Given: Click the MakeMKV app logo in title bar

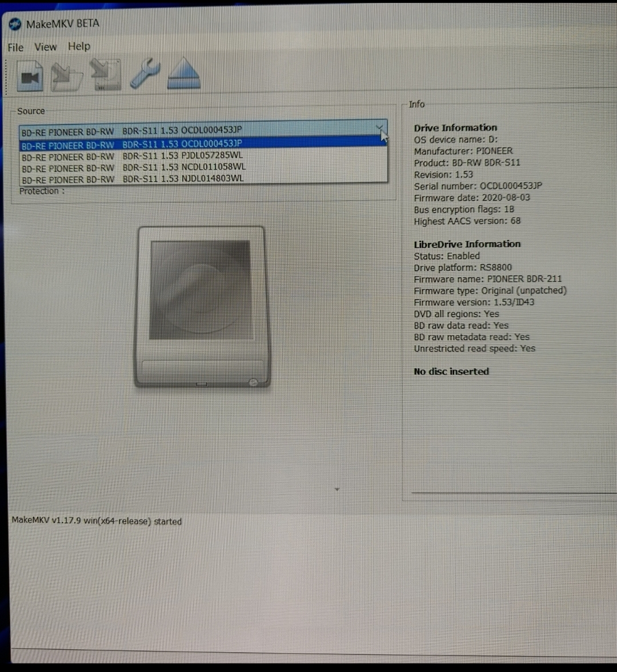Looking at the screenshot, I should tap(15, 24).
